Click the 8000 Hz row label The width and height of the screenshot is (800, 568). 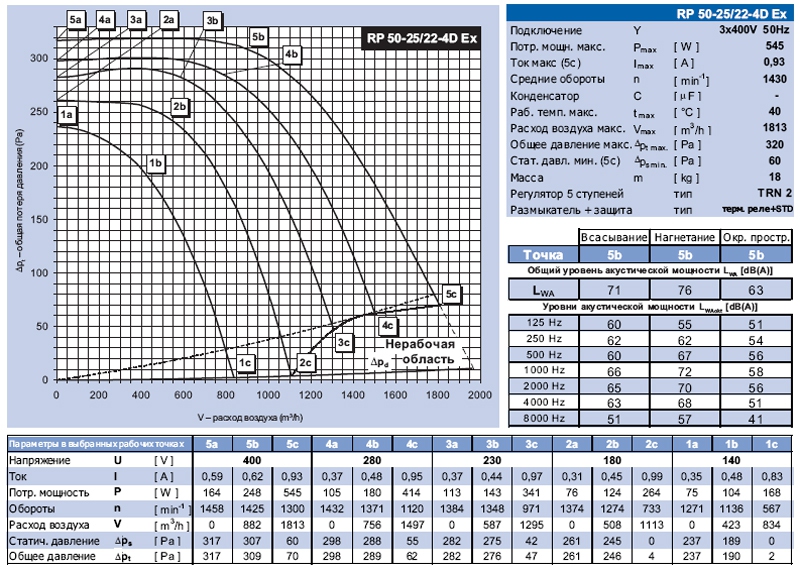(544, 417)
